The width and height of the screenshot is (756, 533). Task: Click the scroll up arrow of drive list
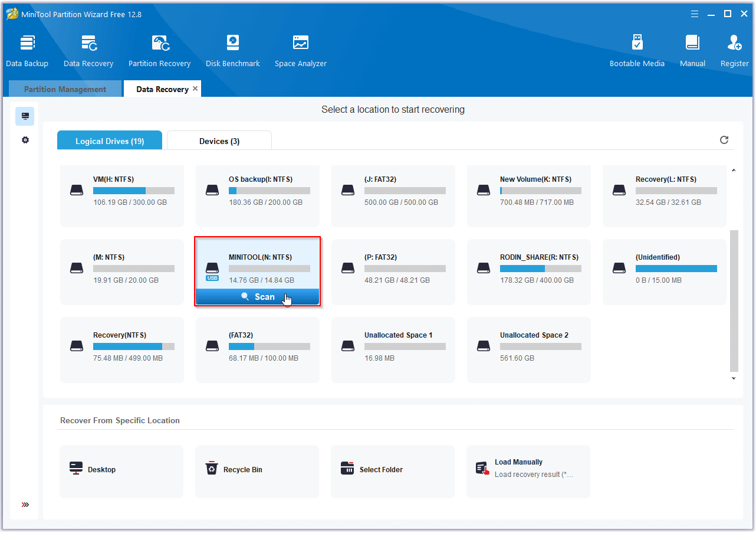pyautogui.click(x=734, y=171)
